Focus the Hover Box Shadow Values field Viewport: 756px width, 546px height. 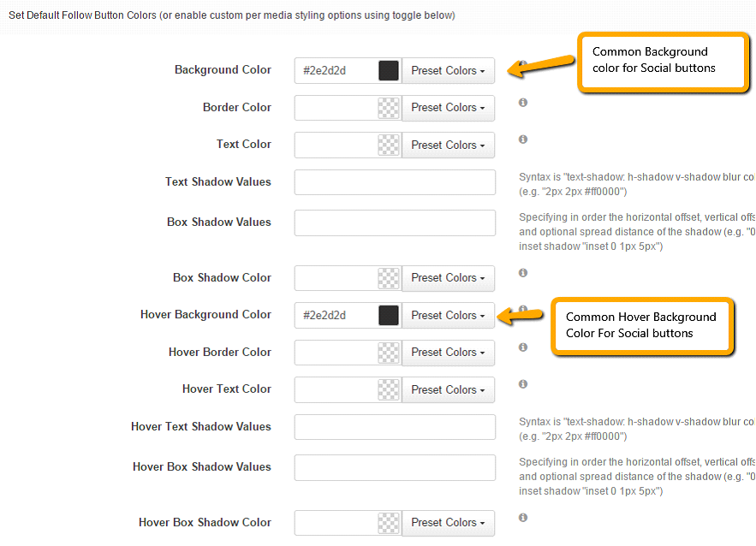(395, 467)
